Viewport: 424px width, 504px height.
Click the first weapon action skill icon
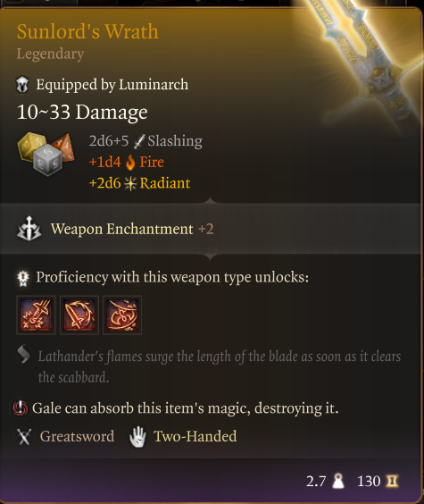point(36,315)
